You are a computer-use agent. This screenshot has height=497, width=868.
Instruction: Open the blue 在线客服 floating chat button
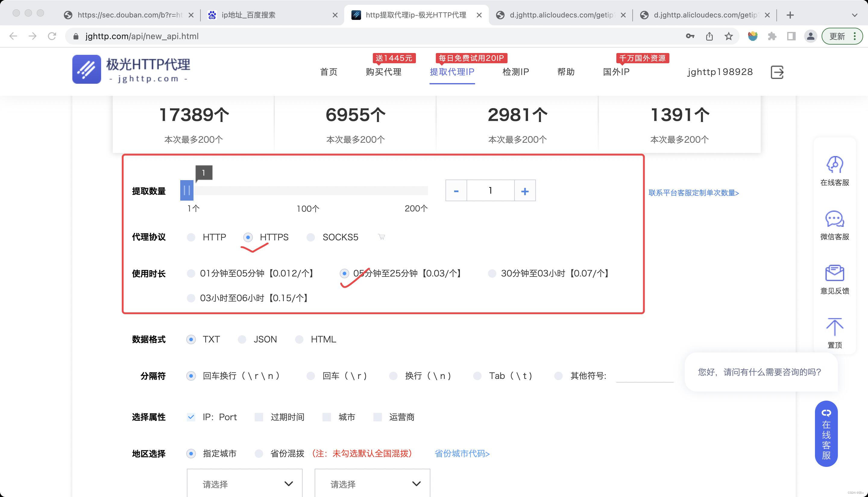[x=826, y=433]
